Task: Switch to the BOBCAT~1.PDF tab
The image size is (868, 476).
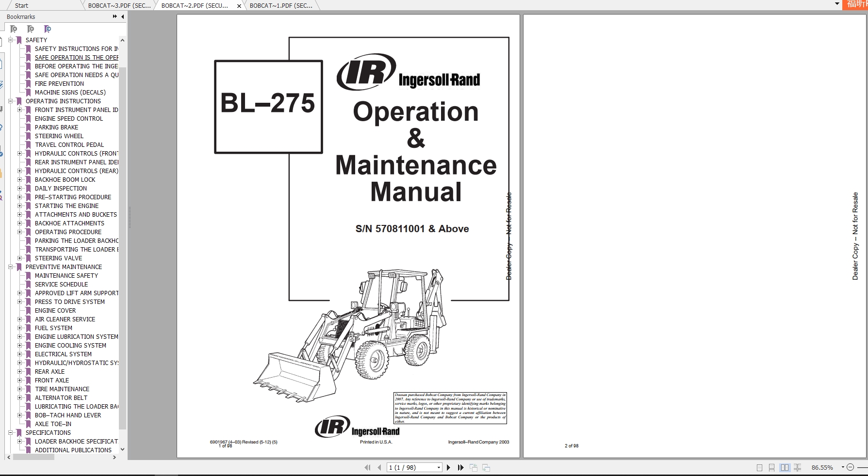Action: tap(281, 5)
